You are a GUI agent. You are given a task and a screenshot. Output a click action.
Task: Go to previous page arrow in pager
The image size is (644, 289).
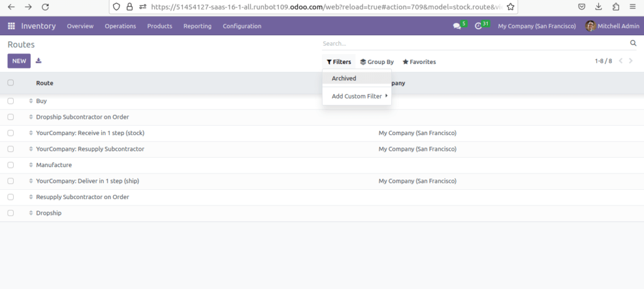(x=621, y=61)
